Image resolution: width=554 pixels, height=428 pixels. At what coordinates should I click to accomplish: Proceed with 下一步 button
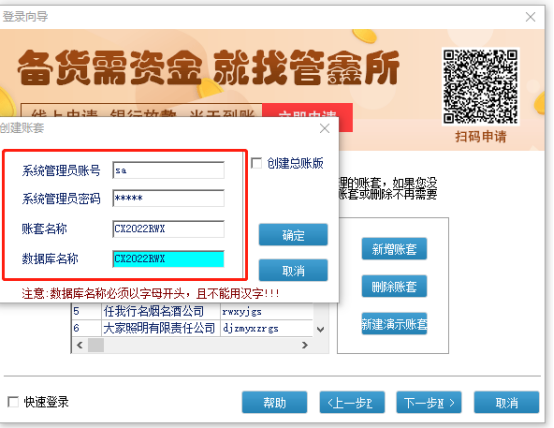(x=429, y=402)
